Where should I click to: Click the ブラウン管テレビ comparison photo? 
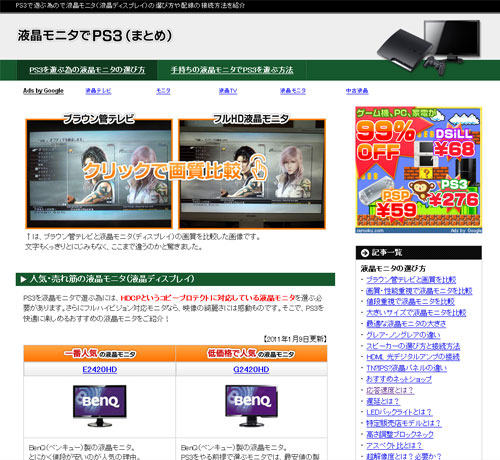coord(99,174)
